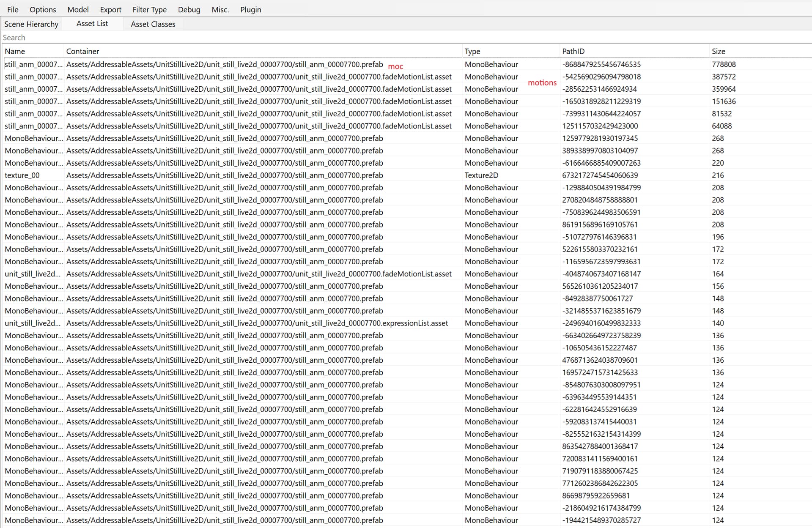Open the Options menu
The height and width of the screenshot is (528, 812).
(43, 9)
